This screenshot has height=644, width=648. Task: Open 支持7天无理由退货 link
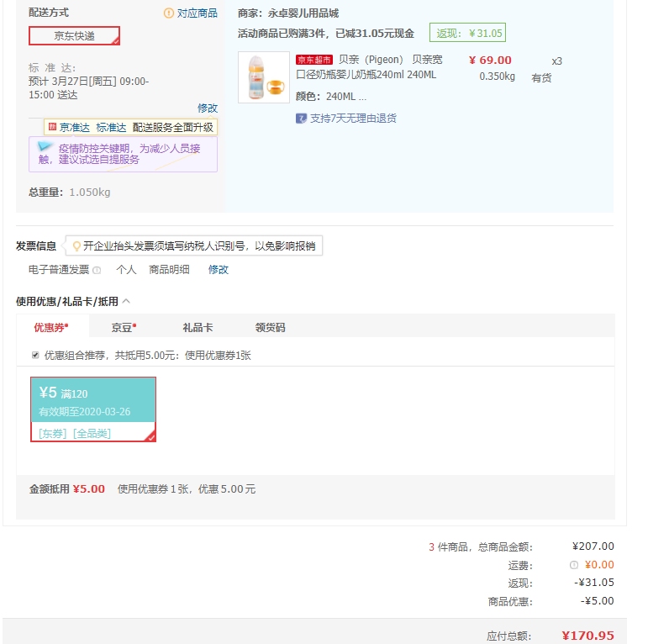click(353, 119)
